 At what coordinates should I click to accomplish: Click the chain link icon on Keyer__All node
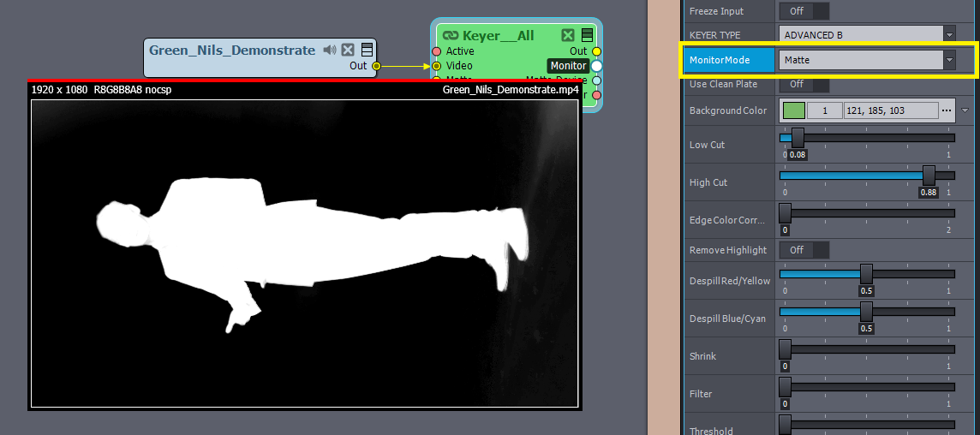tap(451, 35)
